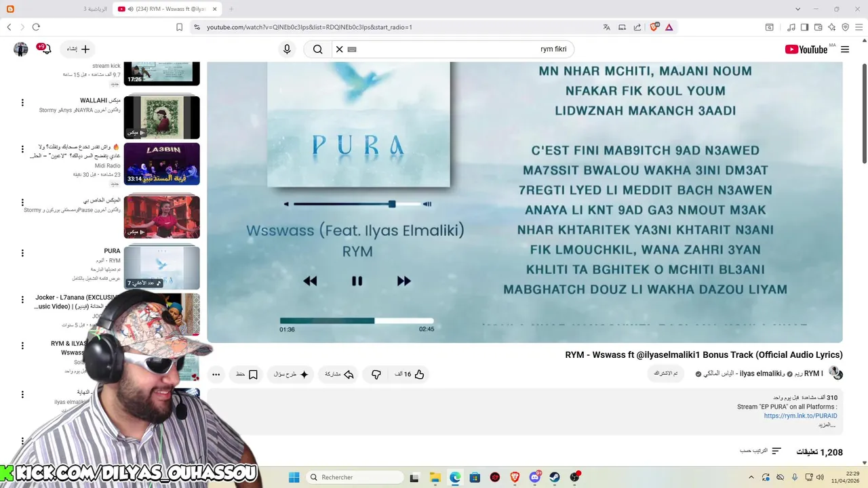Click the Midi Radio channel name

[108, 165]
